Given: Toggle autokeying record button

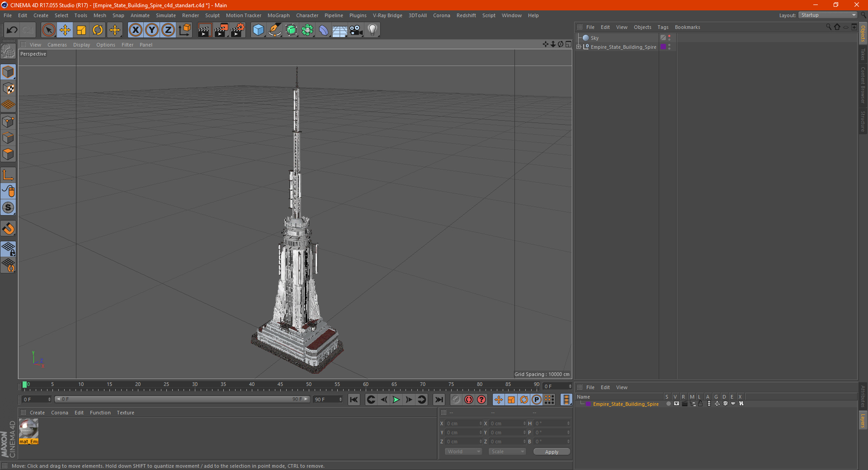Looking at the screenshot, I should click(x=469, y=399).
